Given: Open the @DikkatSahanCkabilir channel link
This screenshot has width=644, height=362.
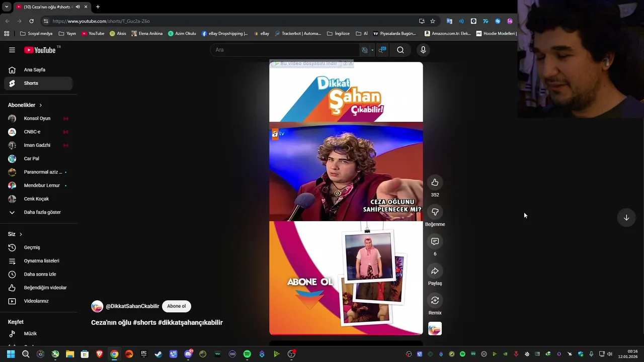Looking at the screenshot, I should coord(132,306).
